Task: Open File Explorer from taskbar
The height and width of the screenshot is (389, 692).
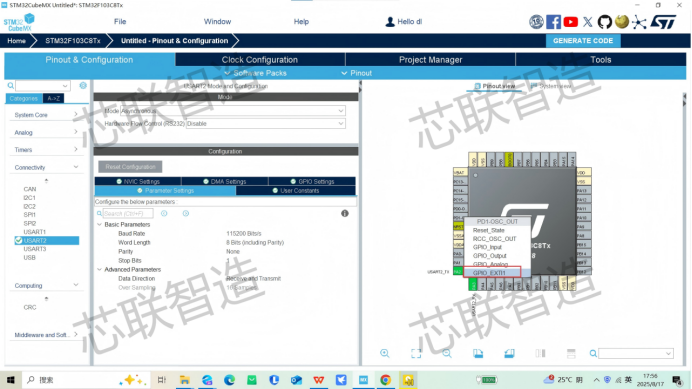Action: point(184,380)
